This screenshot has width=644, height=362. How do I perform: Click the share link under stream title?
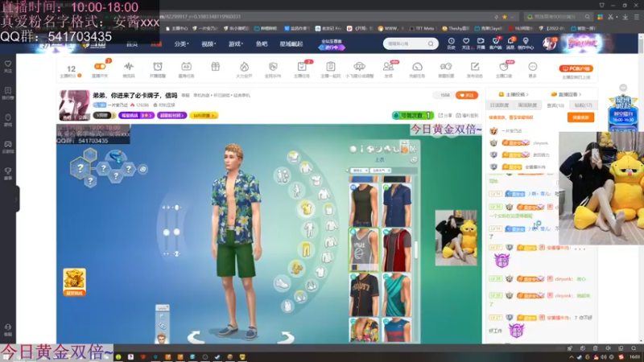[445, 115]
